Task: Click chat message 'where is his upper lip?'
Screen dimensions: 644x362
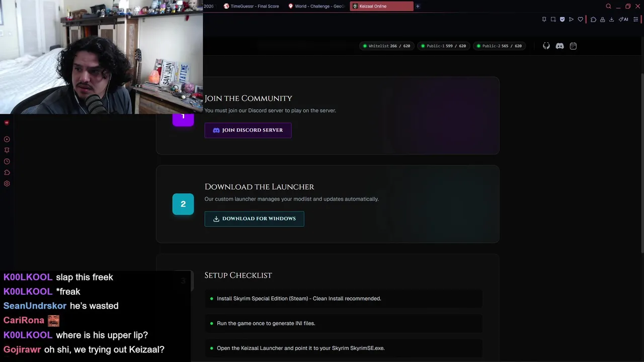Action: point(102,335)
